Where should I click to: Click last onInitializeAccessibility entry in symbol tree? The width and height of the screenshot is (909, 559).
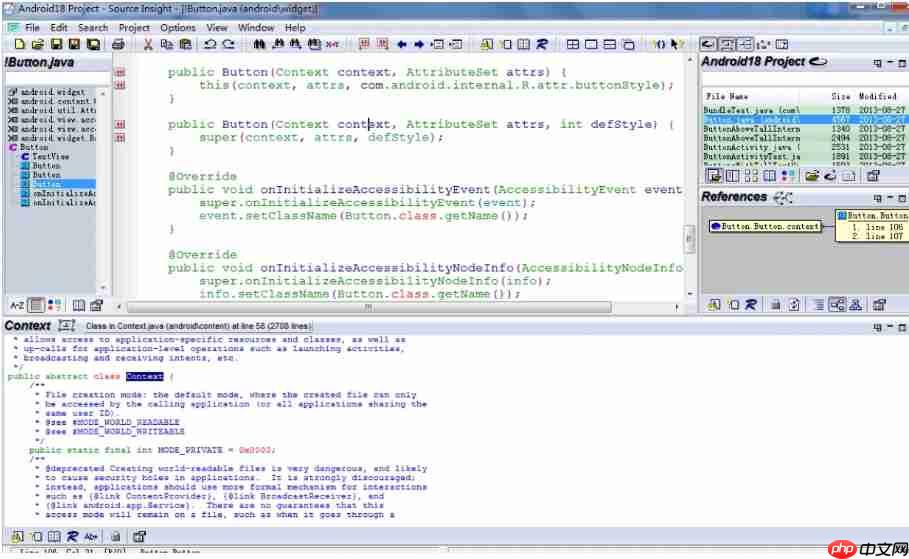tap(58, 202)
